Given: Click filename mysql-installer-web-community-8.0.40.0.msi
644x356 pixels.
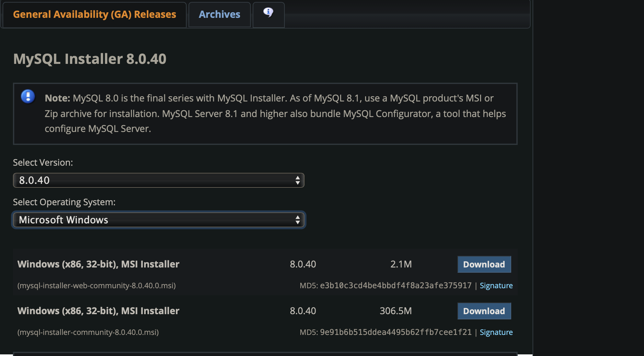Looking at the screenshot, I should click(97, 286).
